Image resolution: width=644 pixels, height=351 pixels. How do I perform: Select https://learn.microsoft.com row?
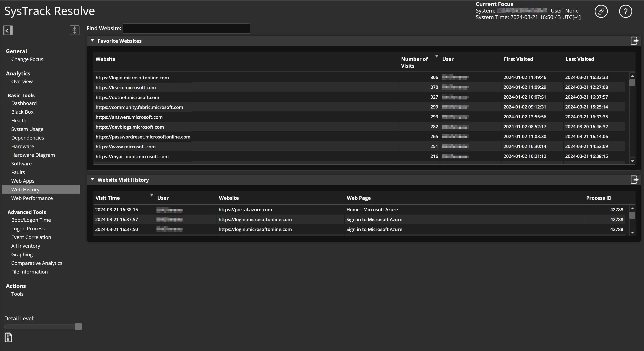click(x=359, y=87)
